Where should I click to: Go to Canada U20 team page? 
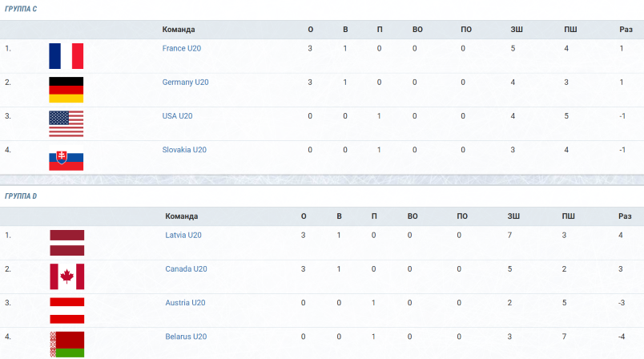[186, 269]
